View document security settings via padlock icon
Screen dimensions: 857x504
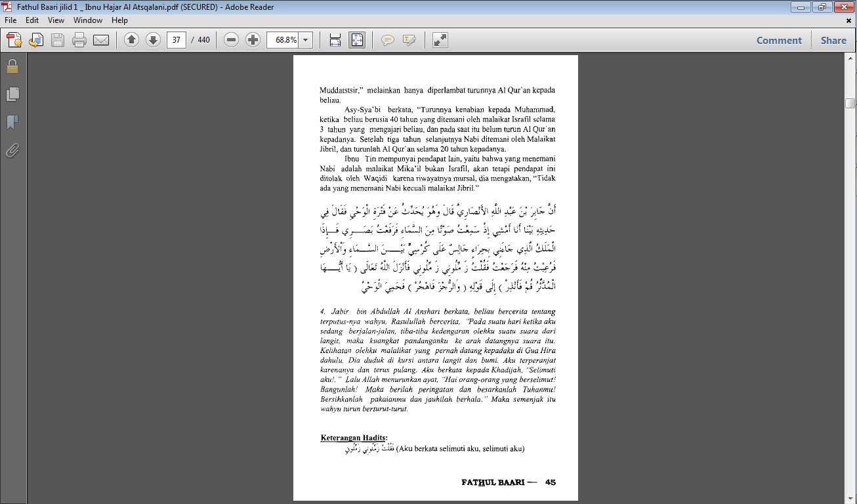tap(12, 66)
